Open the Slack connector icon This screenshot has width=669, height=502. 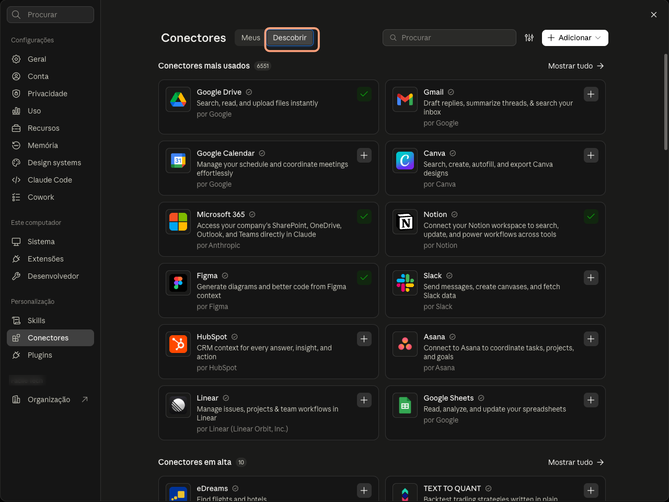point(405,283)
